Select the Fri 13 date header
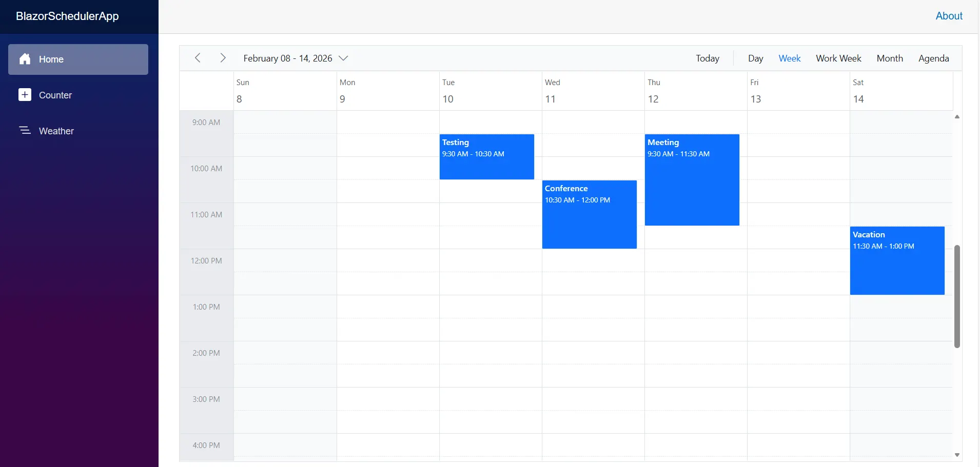The image size is (980, 467). [798, 91]
